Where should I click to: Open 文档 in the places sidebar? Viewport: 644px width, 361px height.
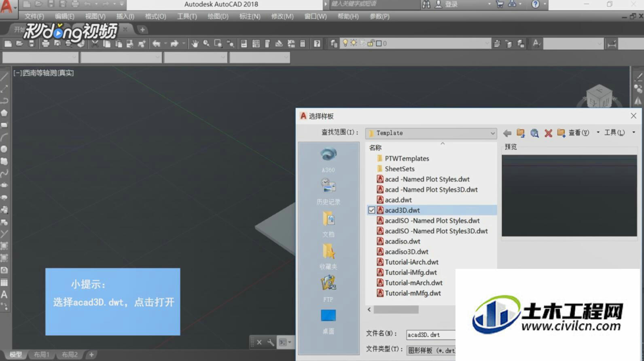point(328,224)
